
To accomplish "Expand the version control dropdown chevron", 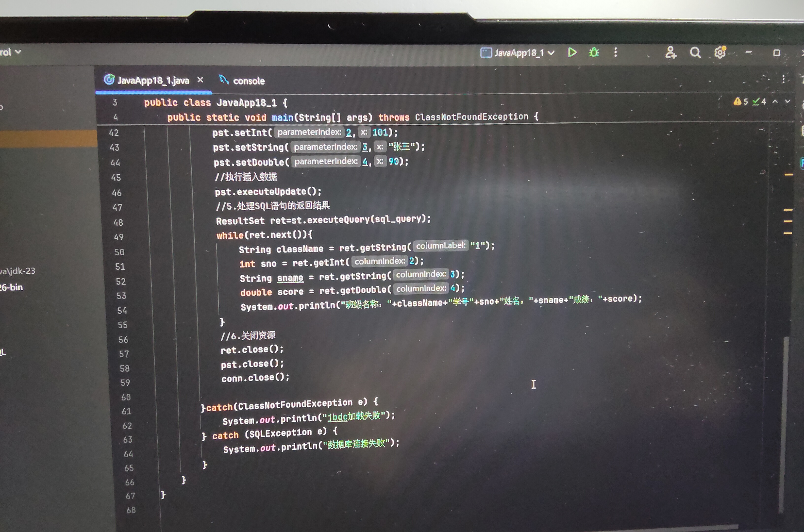I will point(18,52).
